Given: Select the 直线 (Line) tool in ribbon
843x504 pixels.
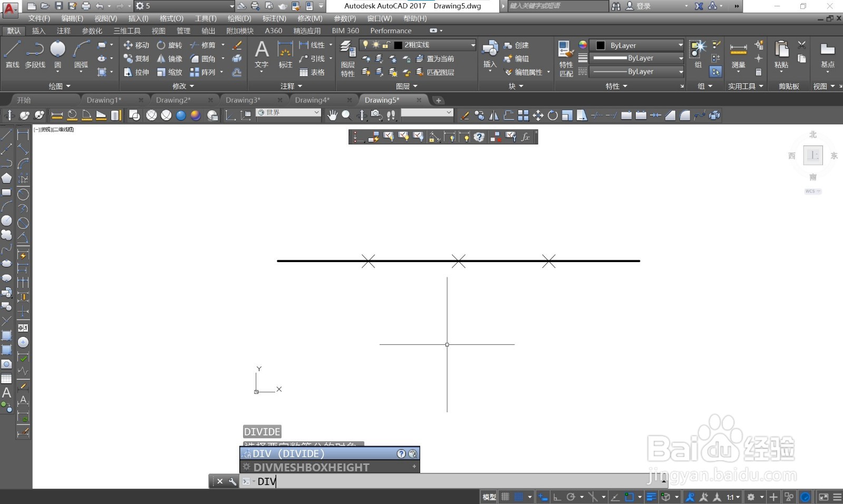Looking at the screenshot, I should pyautogui.click(x=12, y=55).
